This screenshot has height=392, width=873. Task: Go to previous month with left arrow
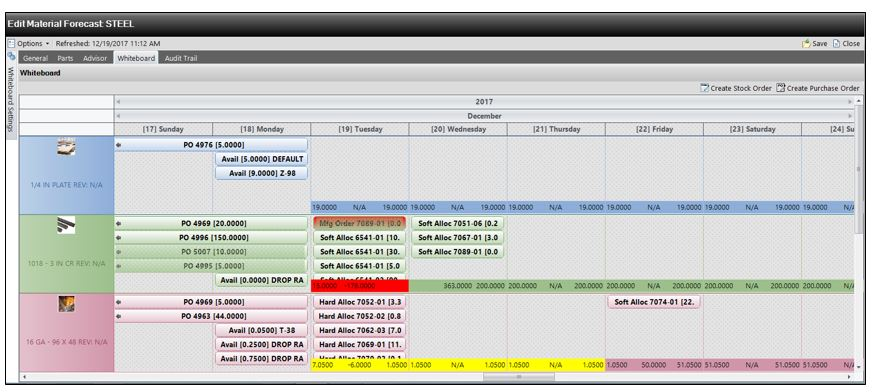(117, 116)
